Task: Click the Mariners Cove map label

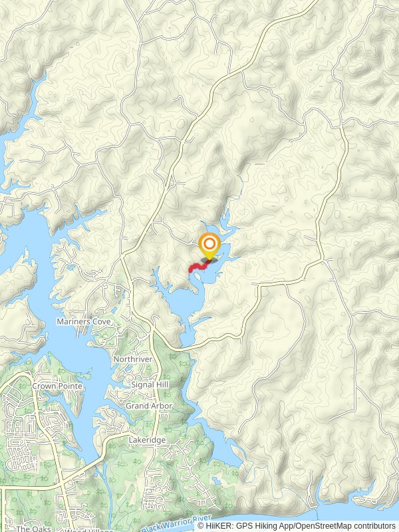Action: click(84, 321)
